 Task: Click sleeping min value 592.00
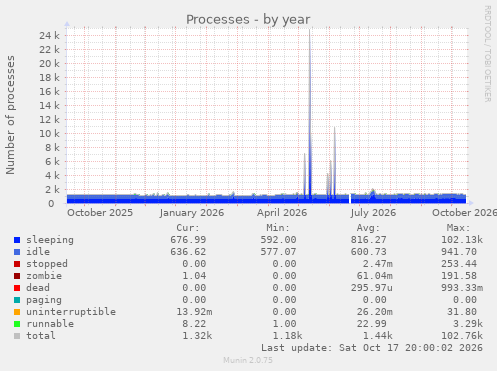point(278,240)
